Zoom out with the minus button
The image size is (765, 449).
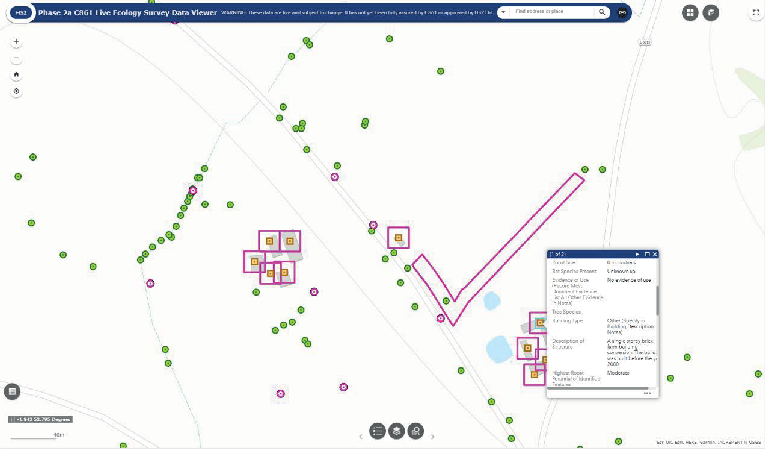(x=16, y=59)
